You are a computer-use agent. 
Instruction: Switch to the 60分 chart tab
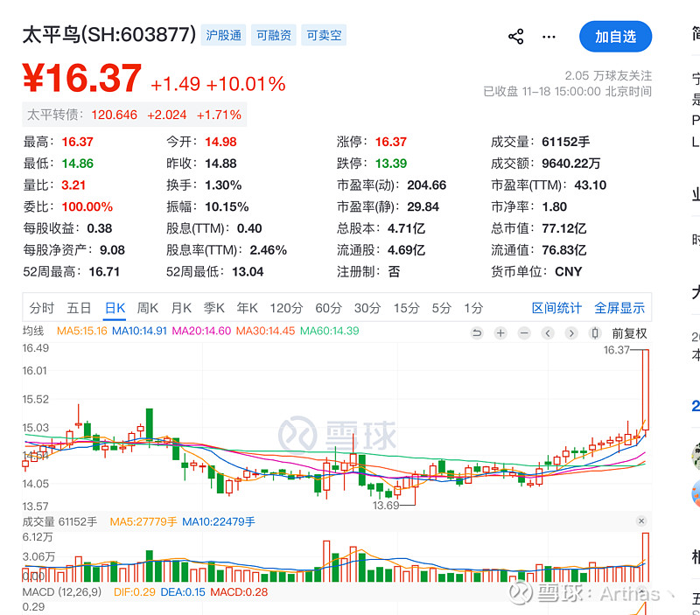[329, 308]
